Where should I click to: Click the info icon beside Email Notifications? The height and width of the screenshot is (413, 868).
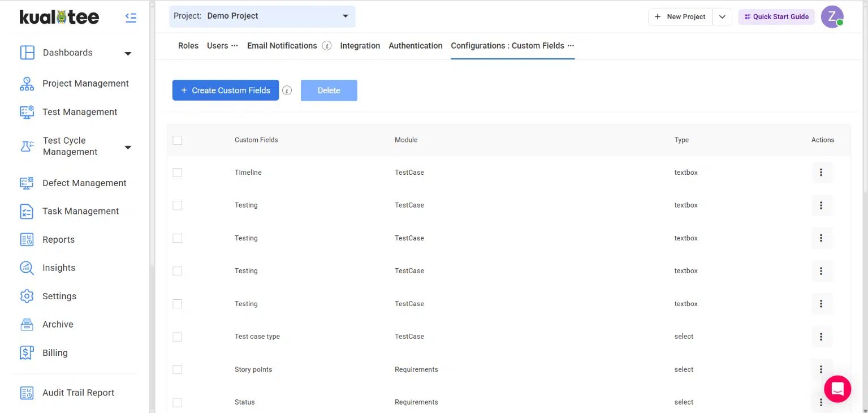[x=327, y=46]
